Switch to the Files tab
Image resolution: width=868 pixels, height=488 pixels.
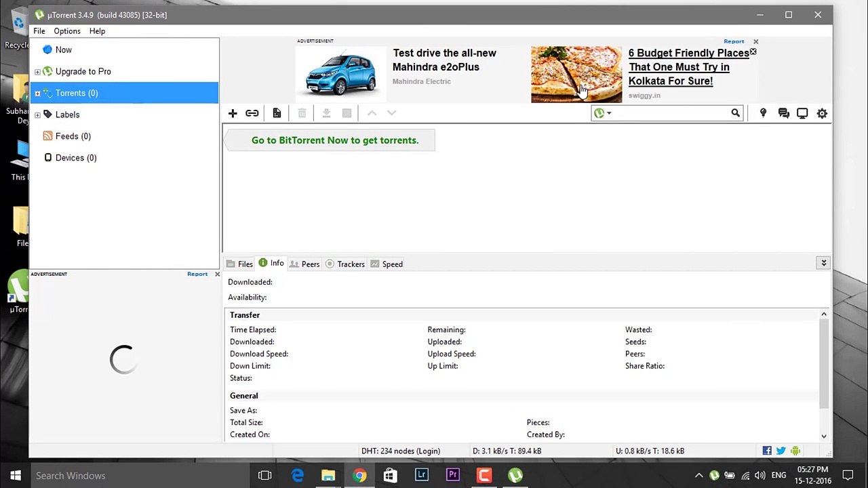pos(239,264)
